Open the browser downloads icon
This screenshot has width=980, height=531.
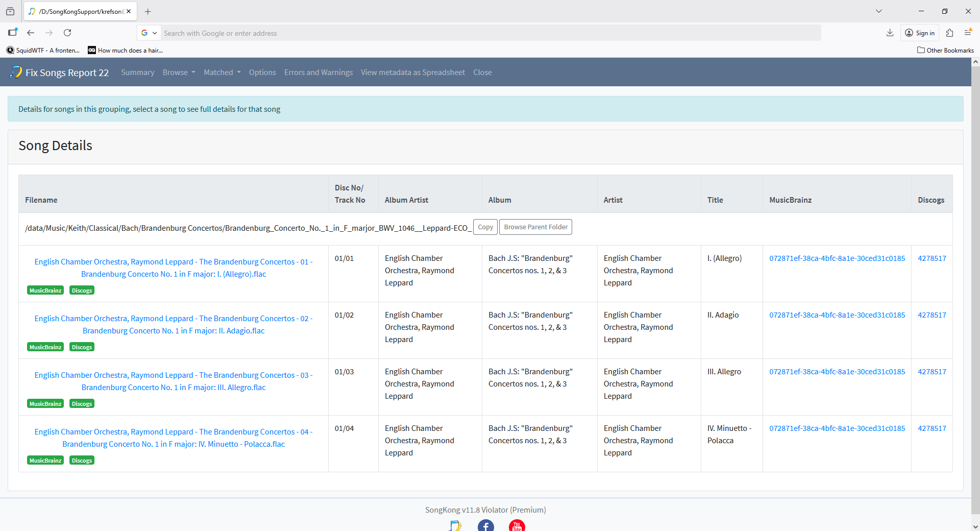[x=890, y=33]
